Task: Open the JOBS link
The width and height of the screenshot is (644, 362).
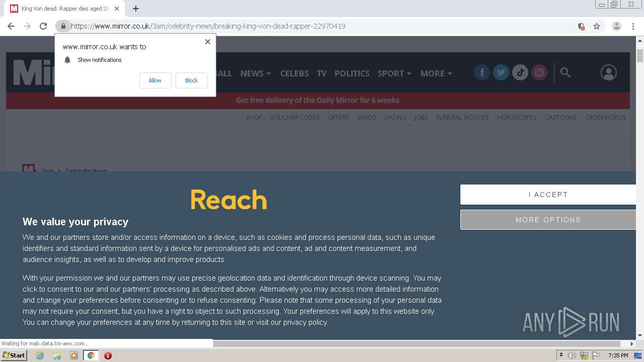Action: (x=421, y=118)
